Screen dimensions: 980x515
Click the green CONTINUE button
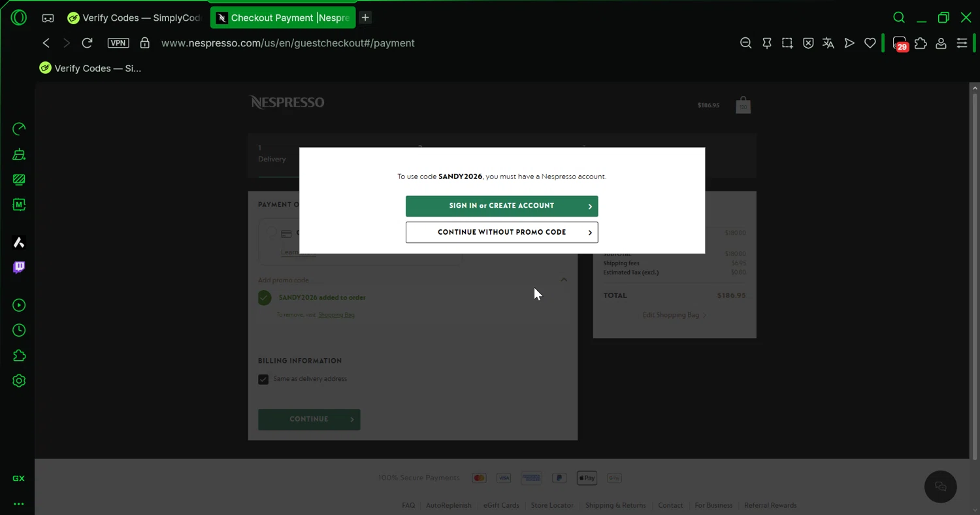[x=309, y=420]
